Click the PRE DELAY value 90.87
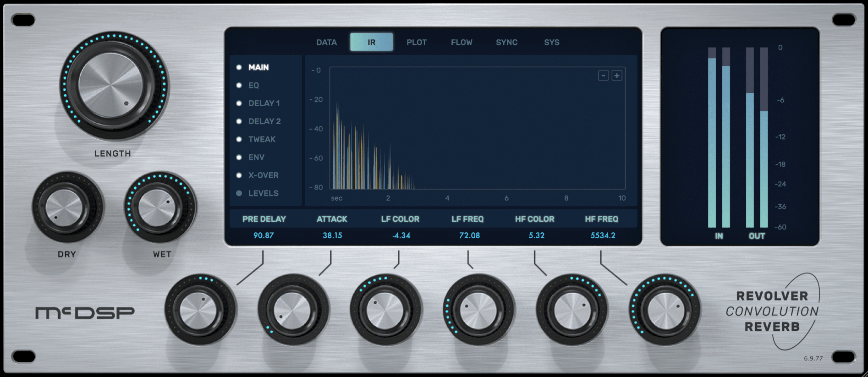This screenshot has height=377, width=868. [264, 235]
